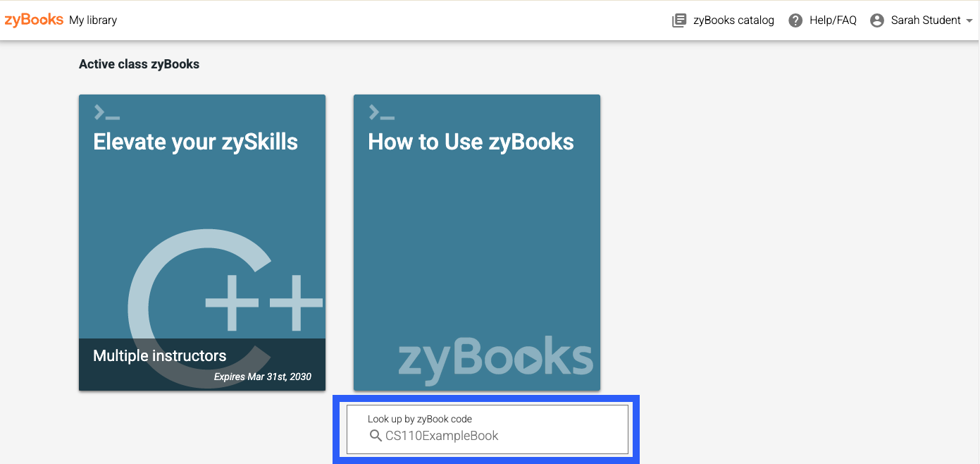
Task: Click the zyBooks logo in header
Action: pos(34,20)
